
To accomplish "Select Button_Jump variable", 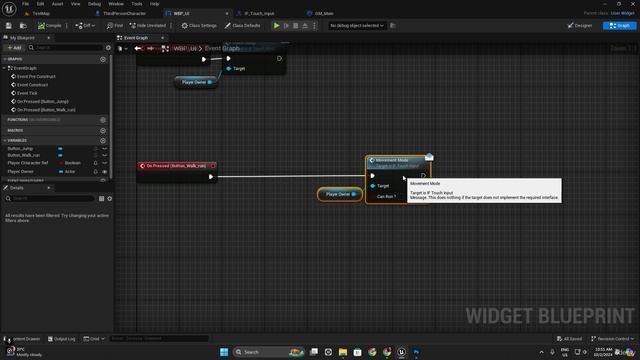I will 20,149.
